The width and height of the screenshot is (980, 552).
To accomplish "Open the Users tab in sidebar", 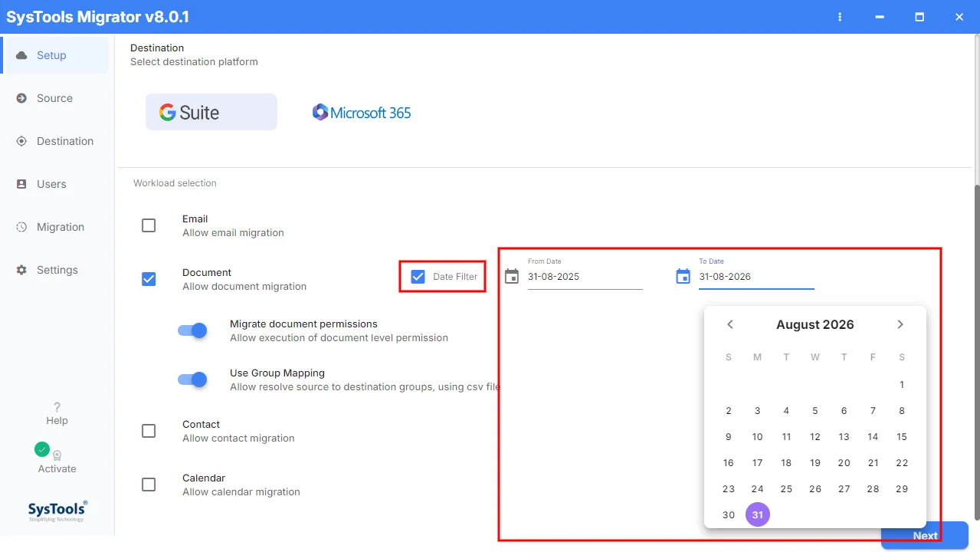I will [54, 184].
